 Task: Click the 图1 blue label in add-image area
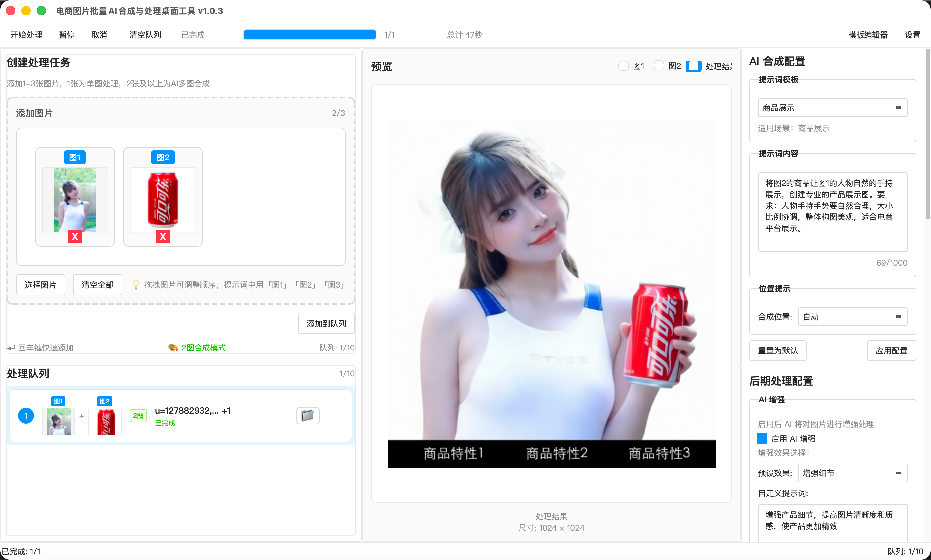click(x=75, y=157)
